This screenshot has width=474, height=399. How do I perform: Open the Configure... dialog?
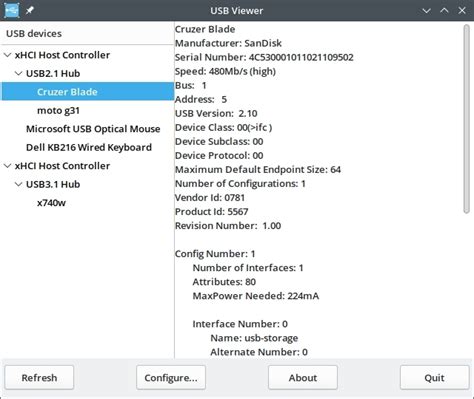(x=171, y=378)
